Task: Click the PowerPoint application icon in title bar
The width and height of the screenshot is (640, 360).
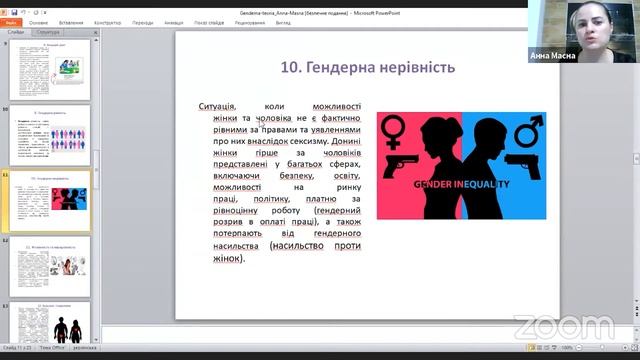Action: [4, 13]
